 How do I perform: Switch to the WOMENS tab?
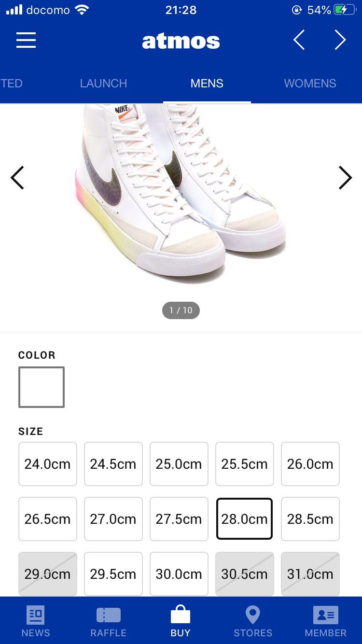[x=310, y=83]
